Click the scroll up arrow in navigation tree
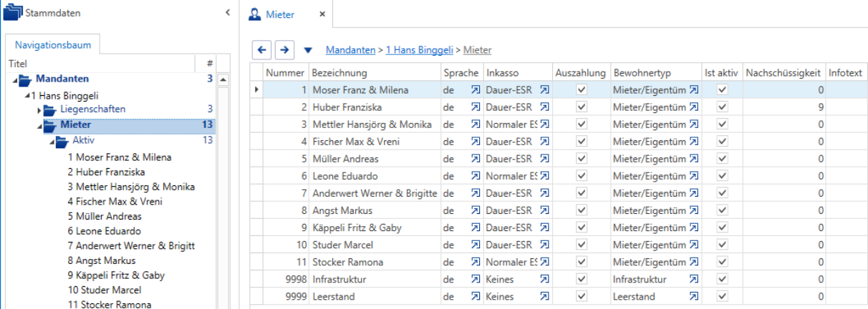This screenshot has width=868, height=309. coord(223,79)
